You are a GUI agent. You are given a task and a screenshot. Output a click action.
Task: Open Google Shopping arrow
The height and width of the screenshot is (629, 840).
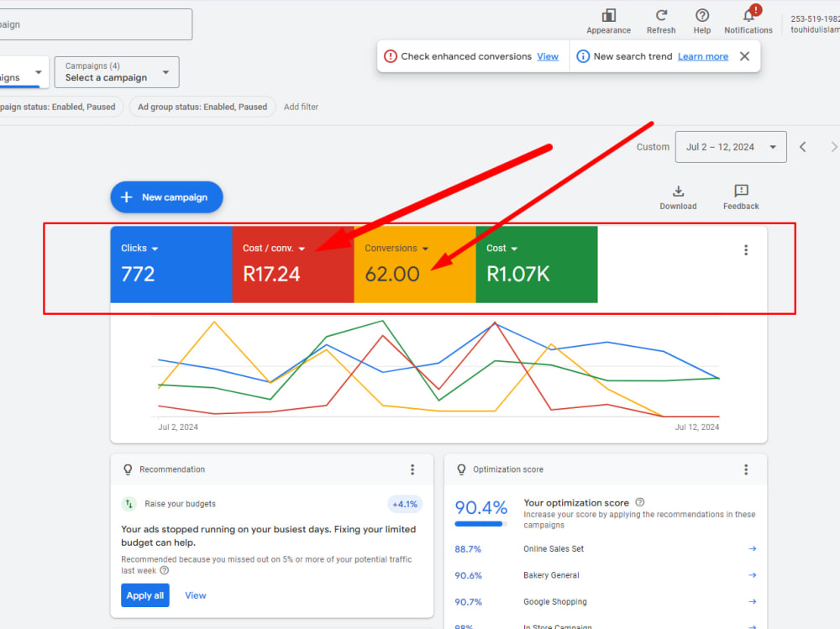tap(752, 601)
